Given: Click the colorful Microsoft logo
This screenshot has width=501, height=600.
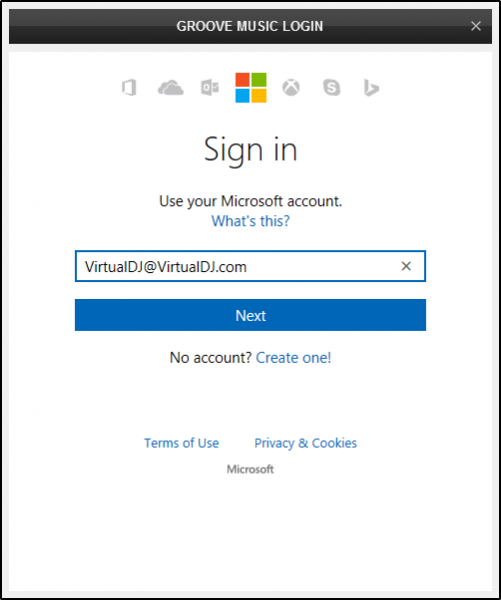Looking at the screenshot, I should [251, 88].
